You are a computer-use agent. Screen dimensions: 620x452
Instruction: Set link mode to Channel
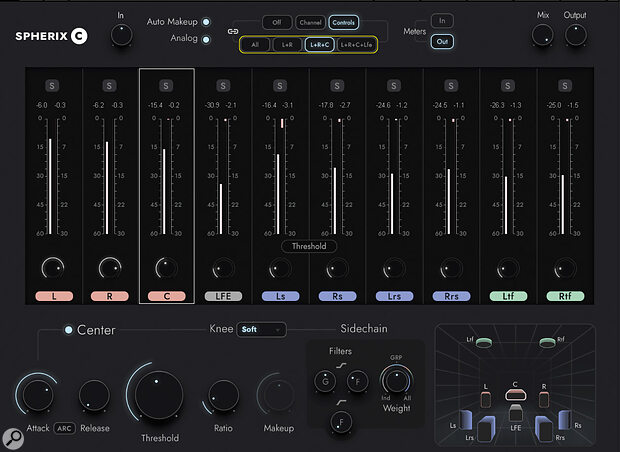[x=310, y=23]
